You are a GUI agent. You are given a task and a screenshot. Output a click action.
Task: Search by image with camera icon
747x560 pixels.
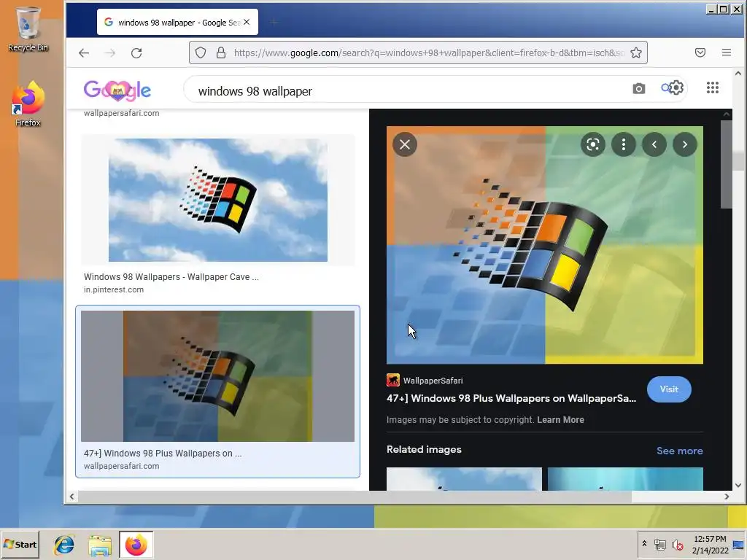(639, 88)
